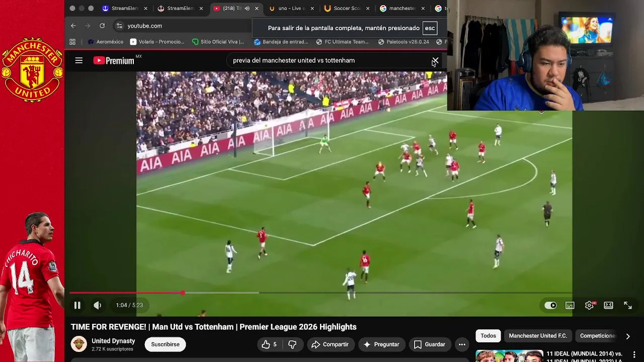644x362 pixels.
Task: Reload the YouTube page
Action: click(102, 26)
